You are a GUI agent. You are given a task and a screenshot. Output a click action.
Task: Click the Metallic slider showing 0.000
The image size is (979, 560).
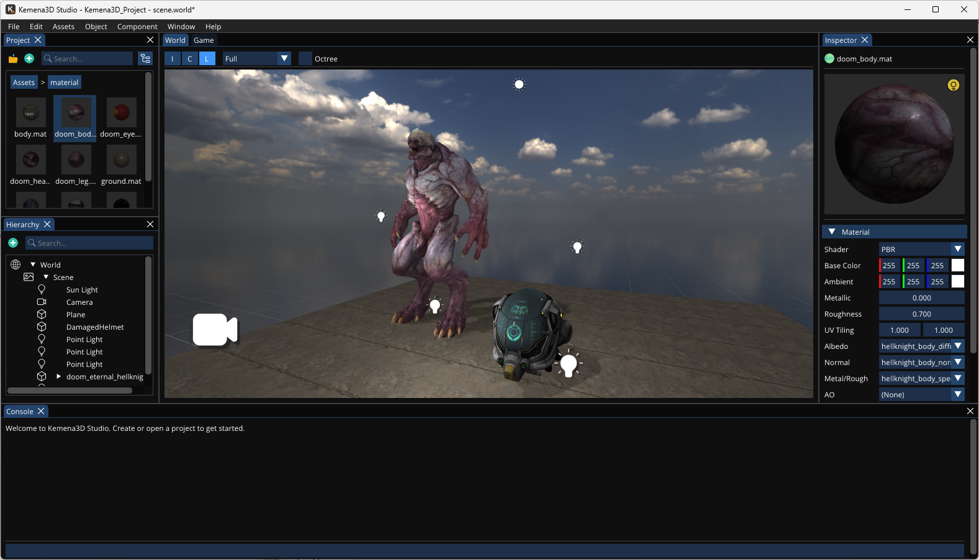(921, 297)
